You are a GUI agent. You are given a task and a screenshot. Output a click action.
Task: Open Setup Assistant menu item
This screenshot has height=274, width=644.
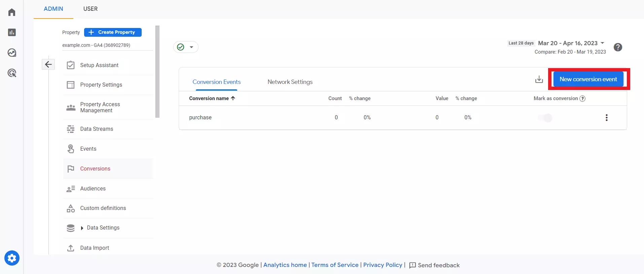[x=108, y=65]
